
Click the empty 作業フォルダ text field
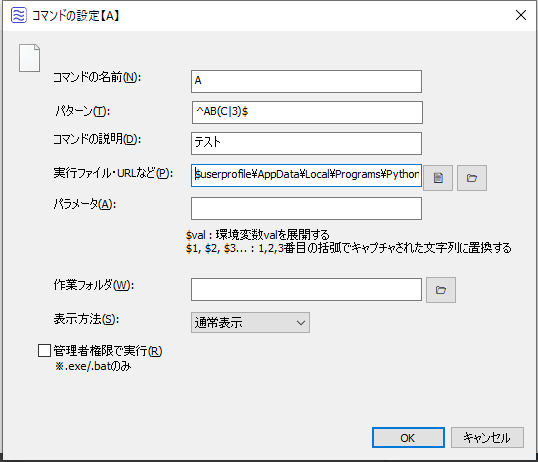tap(306, 289)
